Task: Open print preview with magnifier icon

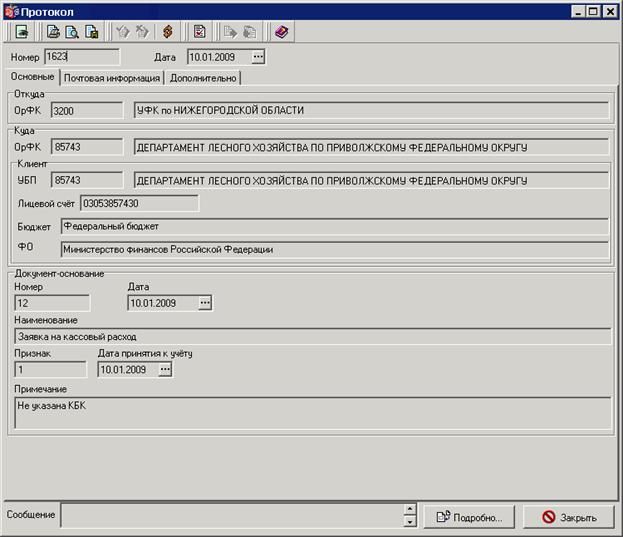Action: click(x=72, y=32)
